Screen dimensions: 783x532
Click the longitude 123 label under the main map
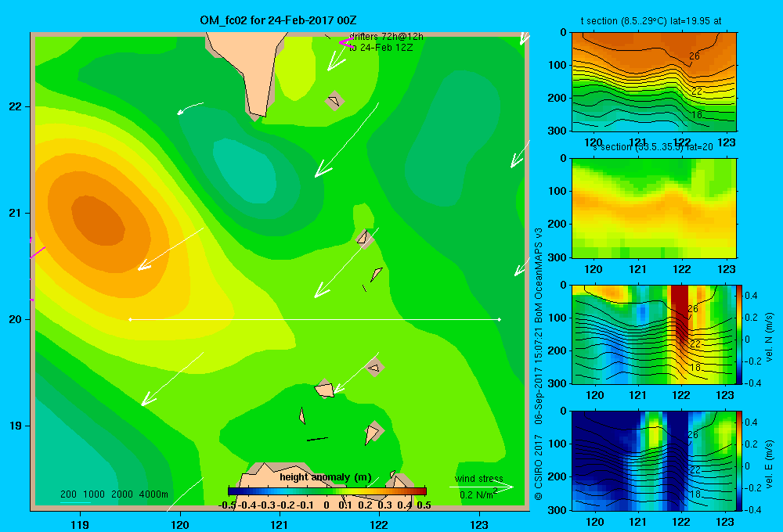click(x=479, y=524)
